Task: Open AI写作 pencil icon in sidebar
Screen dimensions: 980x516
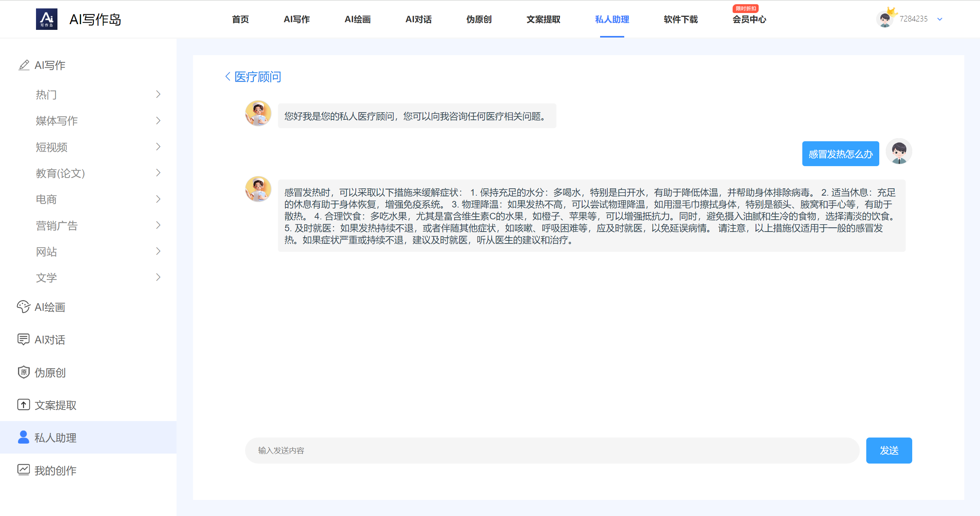Action: pos(24,65)
